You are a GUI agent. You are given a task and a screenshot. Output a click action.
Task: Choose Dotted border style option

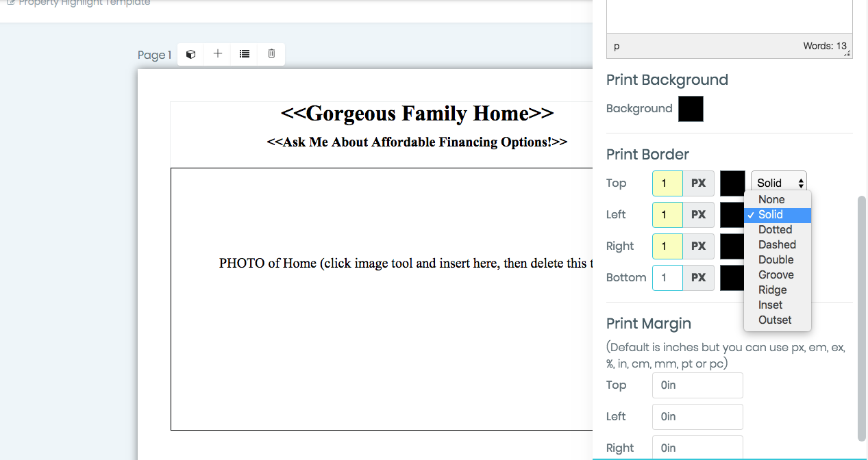tap(775, 229)
